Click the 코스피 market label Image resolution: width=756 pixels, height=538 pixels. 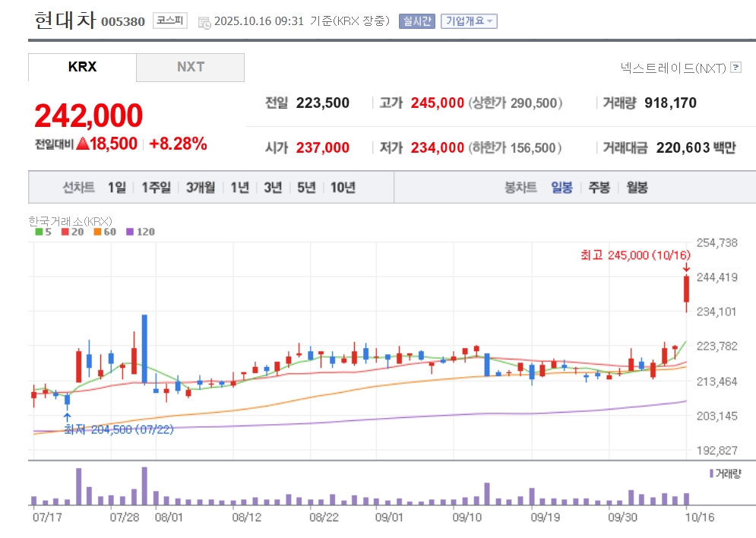click(170, 21)
